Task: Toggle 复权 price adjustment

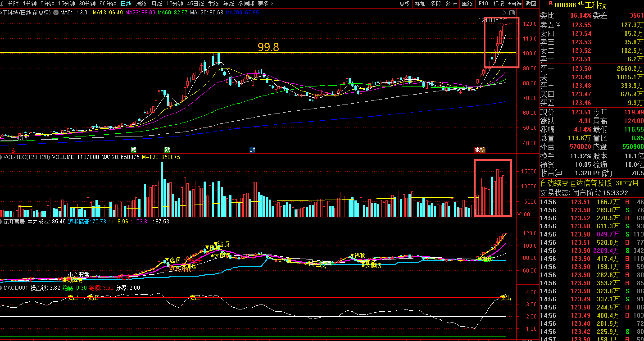Action: point(404,4)
